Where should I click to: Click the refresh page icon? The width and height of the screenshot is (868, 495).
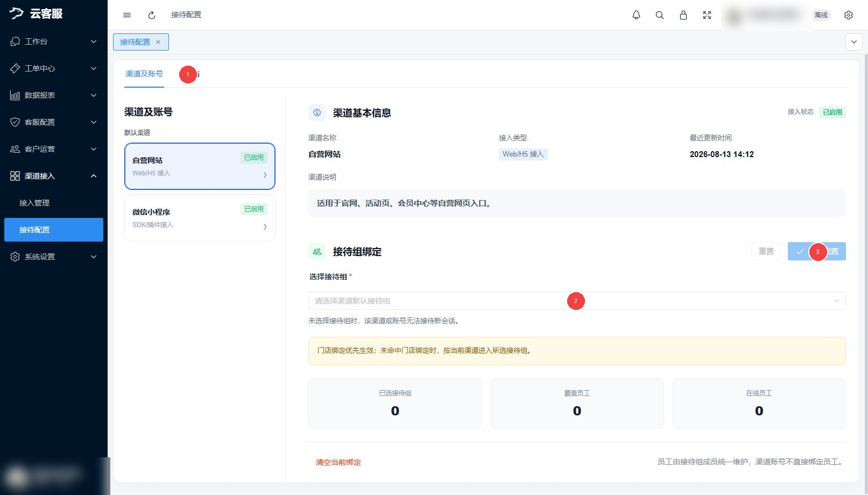(152, 15)
